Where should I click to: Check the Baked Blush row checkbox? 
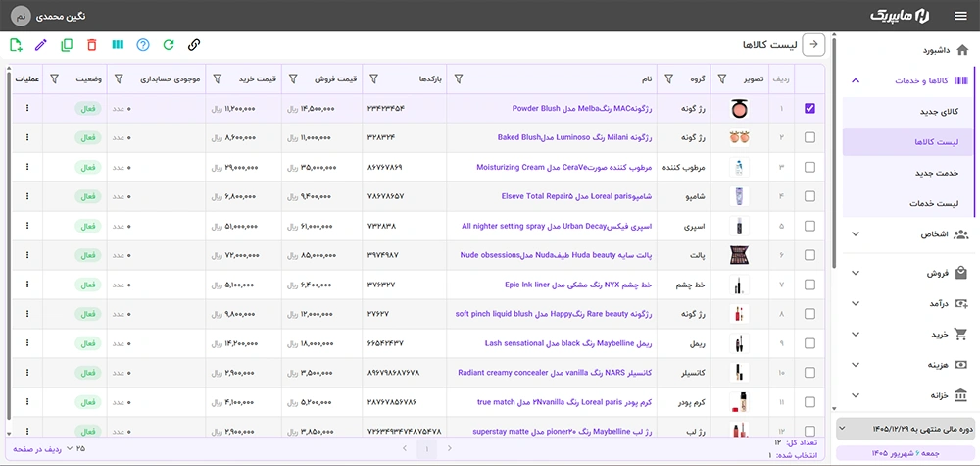point(810,137)
